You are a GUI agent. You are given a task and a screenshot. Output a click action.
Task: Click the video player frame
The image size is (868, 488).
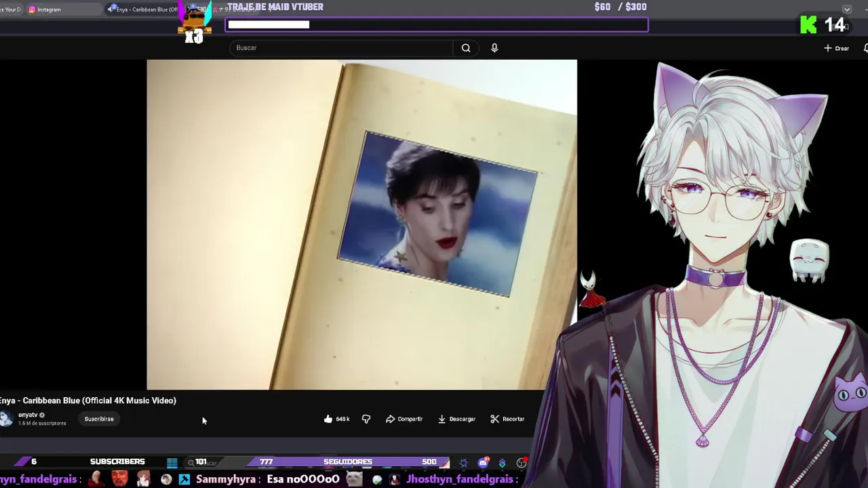pos(361,224)
